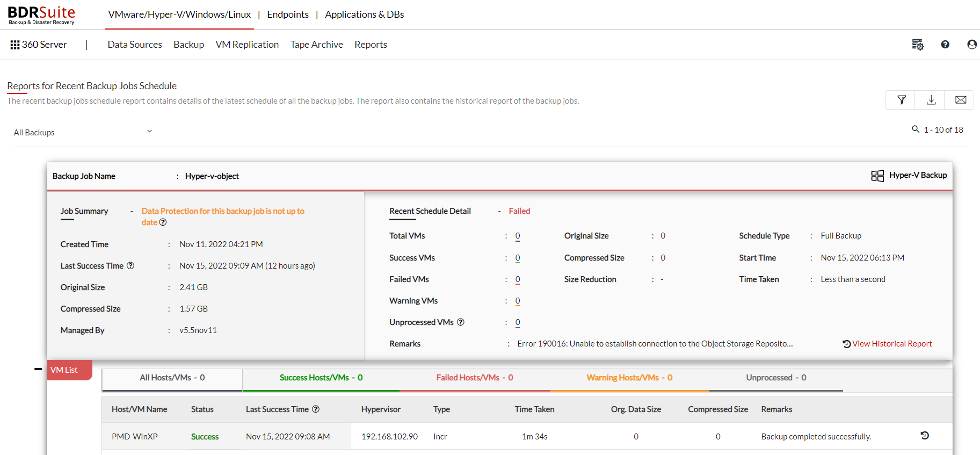This screenshot has height=455, width=980.
Task: Open the Data Sources menu
Action: 135,45
